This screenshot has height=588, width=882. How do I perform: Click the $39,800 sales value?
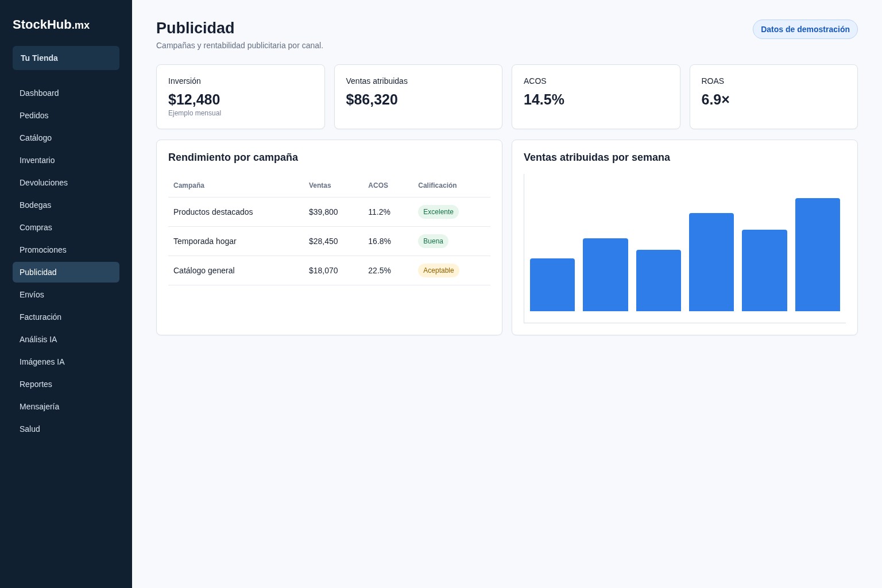point(323,212)
